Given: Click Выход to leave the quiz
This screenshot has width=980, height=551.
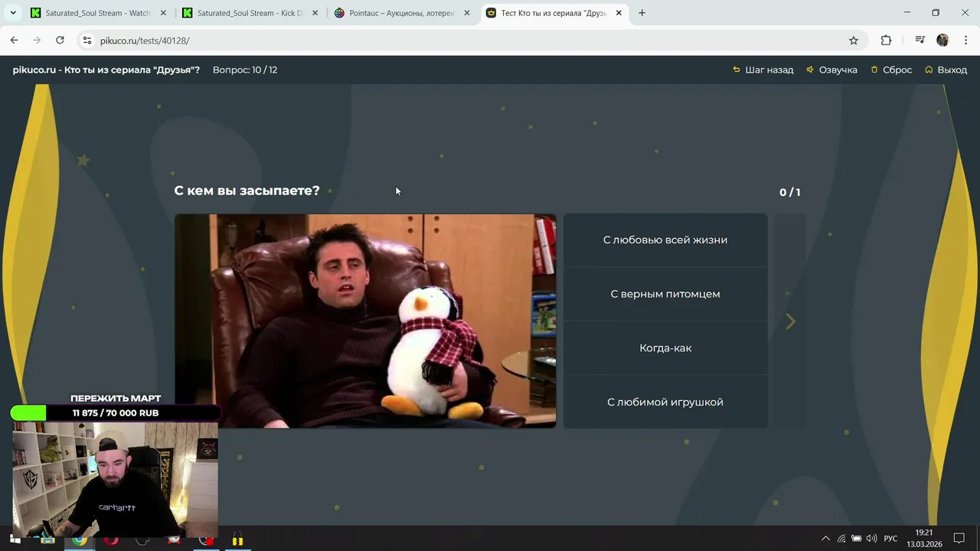Looking at the screenshot, I should (x=946, y=70).
